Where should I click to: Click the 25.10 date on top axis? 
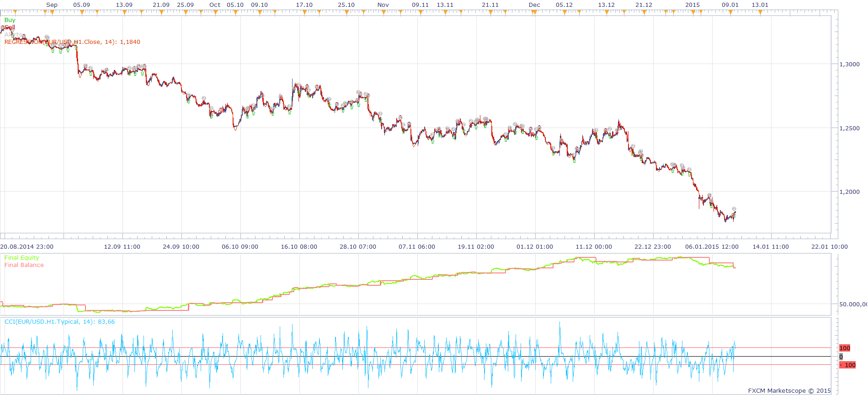(x=346, y=5)
